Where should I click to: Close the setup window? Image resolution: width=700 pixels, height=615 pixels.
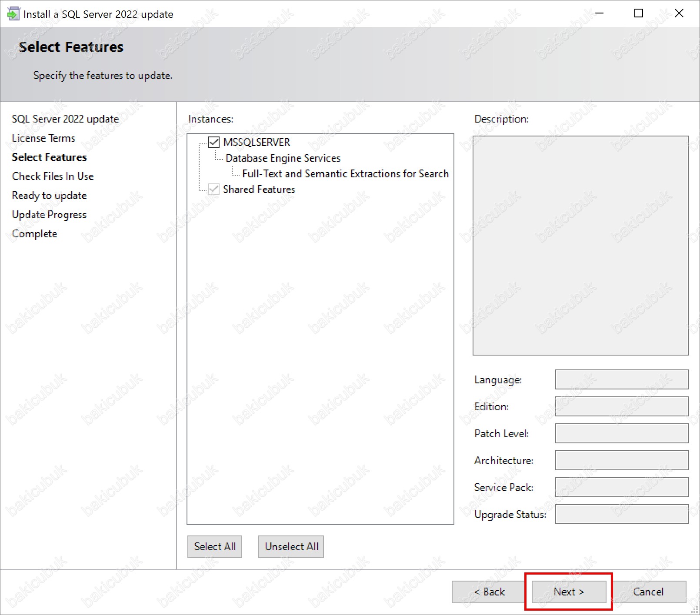coord(679,13)
